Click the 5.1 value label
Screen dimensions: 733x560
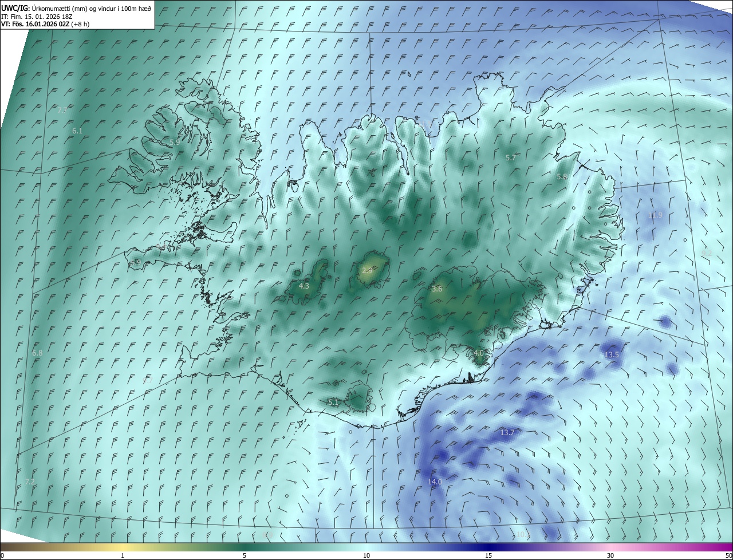[x=333, y=403]
